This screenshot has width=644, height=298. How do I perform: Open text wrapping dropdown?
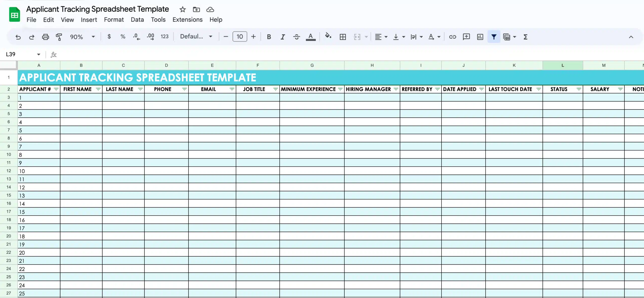pos(416,37)
